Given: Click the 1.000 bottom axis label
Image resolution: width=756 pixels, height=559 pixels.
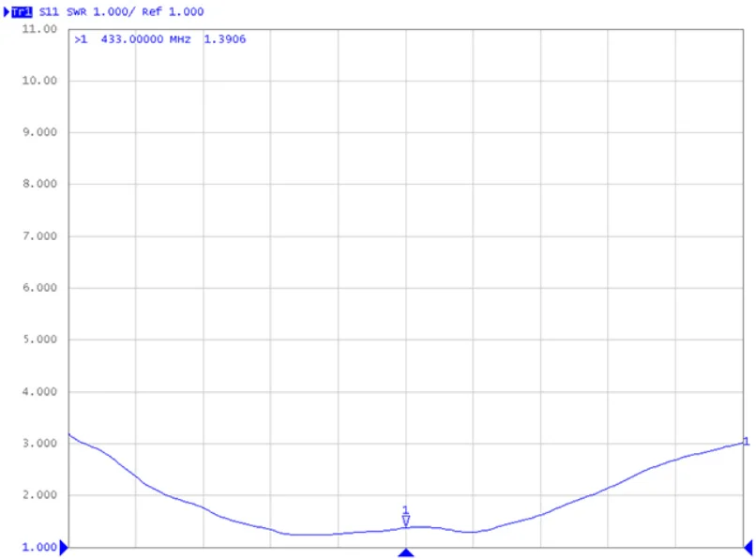Looking at the screenshot, I should point(39,547).
